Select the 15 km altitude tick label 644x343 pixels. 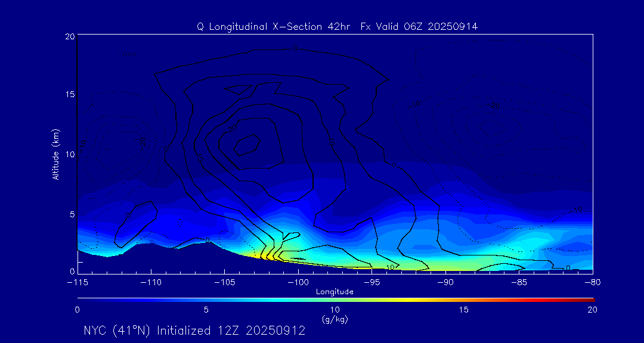click(x=69, y=95)
